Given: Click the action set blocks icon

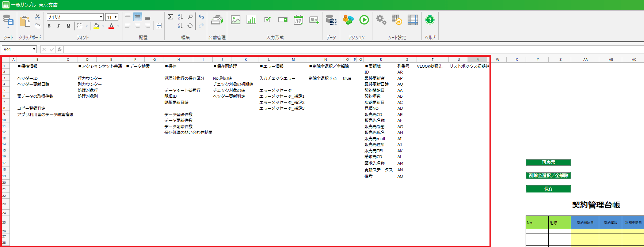Looking at the screenshot, I should point(348,20).
